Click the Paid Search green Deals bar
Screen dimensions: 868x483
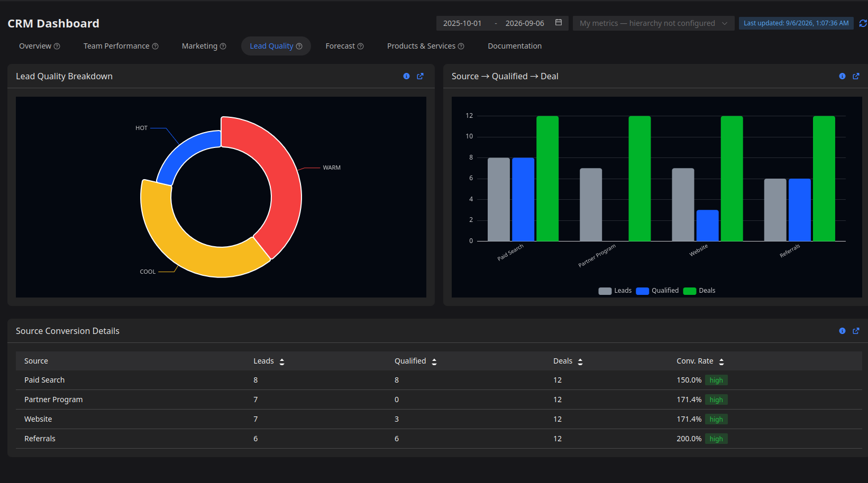tap(547, 179)
